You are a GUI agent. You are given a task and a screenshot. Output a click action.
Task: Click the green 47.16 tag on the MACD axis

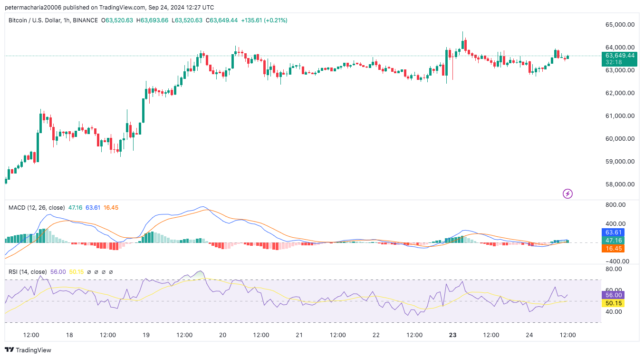pos(614,241)
